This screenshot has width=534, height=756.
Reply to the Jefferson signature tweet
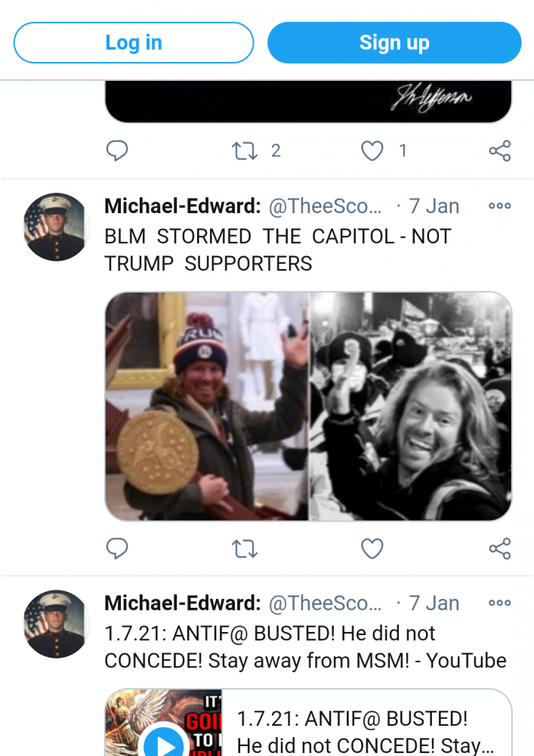[116, 150]
